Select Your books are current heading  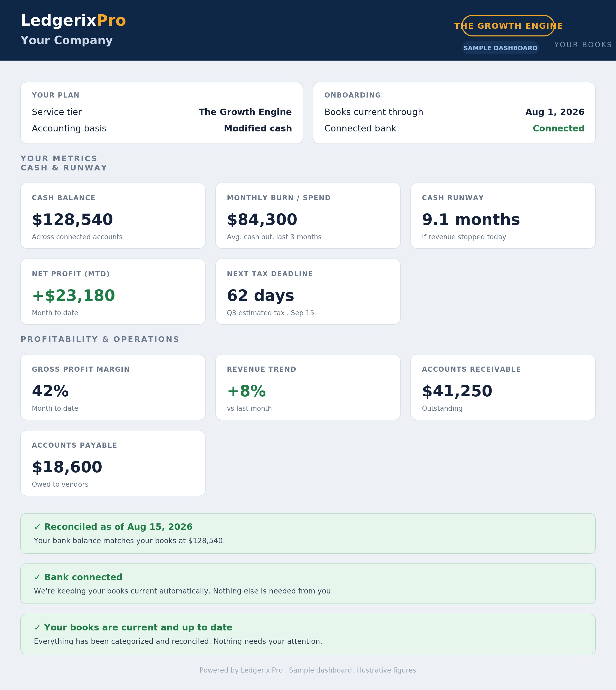[x=138, y=628]
